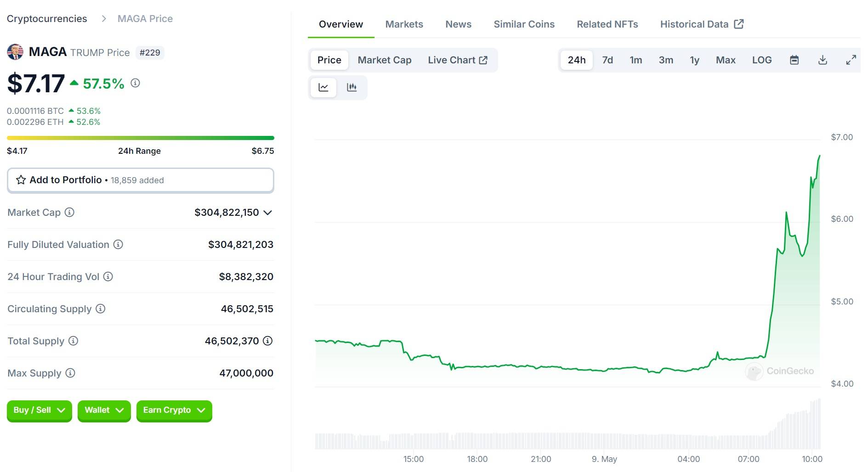
Task: Click Add to Portfolio button
Action: [141, 180]
